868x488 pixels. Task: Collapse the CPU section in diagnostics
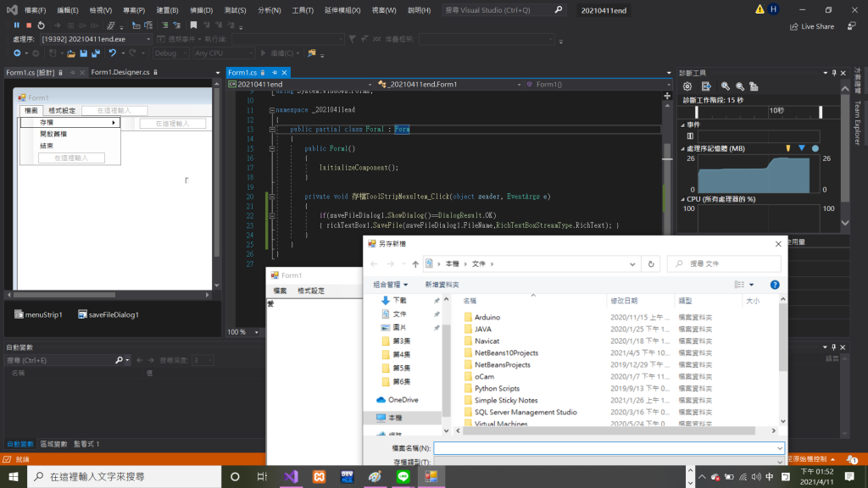[x=682, y=199]
